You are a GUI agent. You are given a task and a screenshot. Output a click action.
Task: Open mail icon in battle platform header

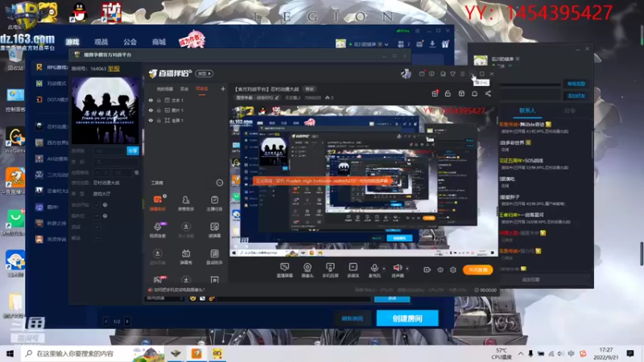419,44
